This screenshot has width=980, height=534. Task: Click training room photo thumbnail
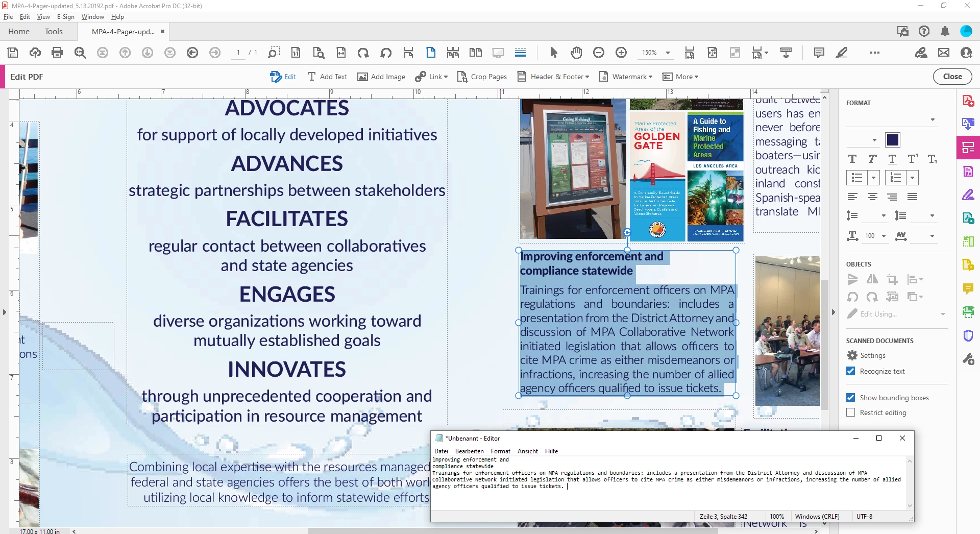click(788, 331)
